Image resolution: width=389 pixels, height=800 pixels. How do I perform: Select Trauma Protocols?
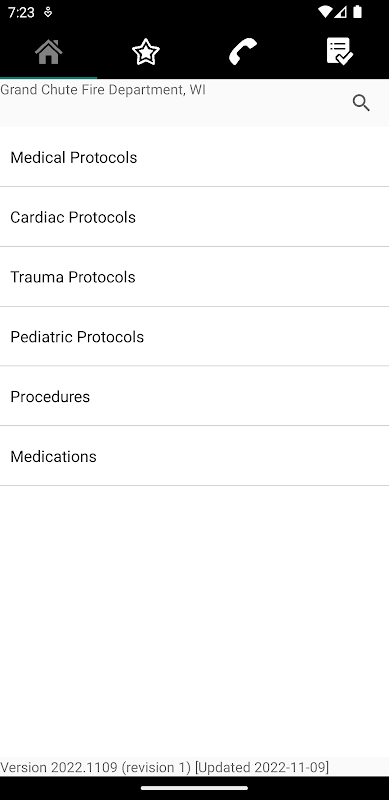coord(194,277)
